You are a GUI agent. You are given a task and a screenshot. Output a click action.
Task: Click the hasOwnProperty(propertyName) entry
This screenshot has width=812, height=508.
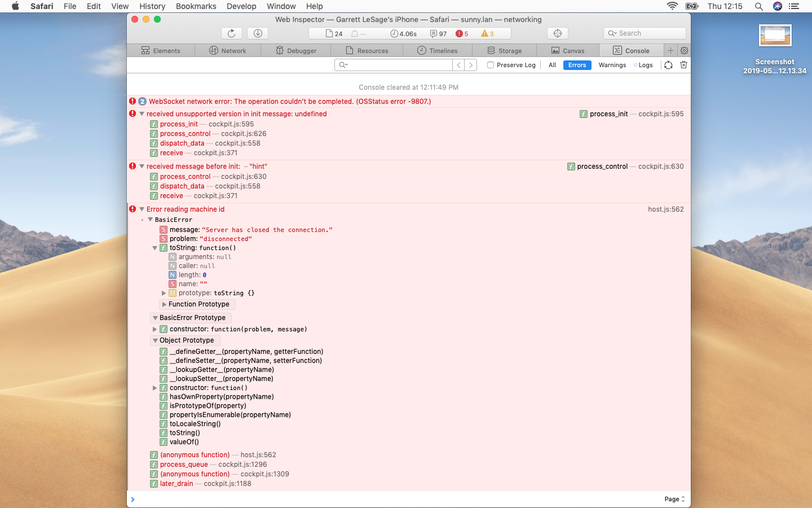pos(222,397)
